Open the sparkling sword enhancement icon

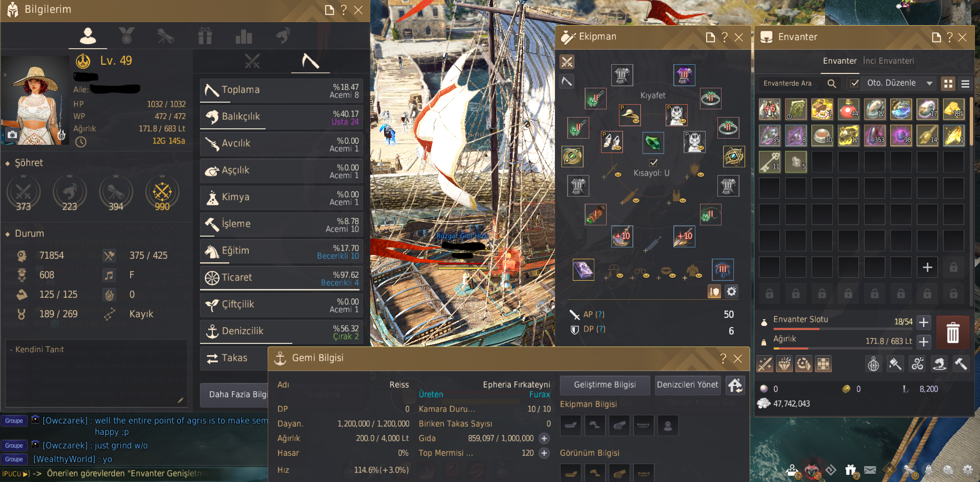[x=765, y=364]
